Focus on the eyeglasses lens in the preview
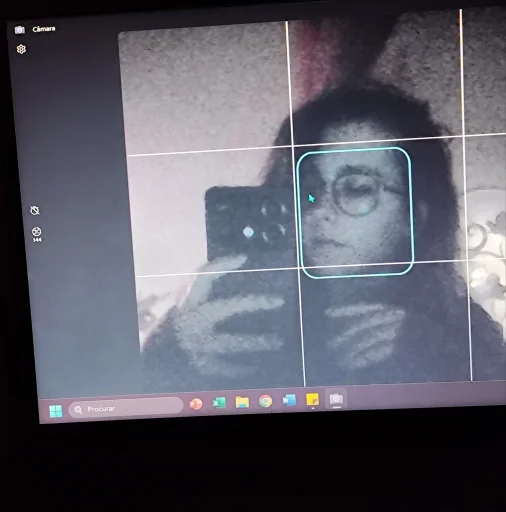Image resolution: width=506 pixels, height=512 pixels. tap(357, 195)
